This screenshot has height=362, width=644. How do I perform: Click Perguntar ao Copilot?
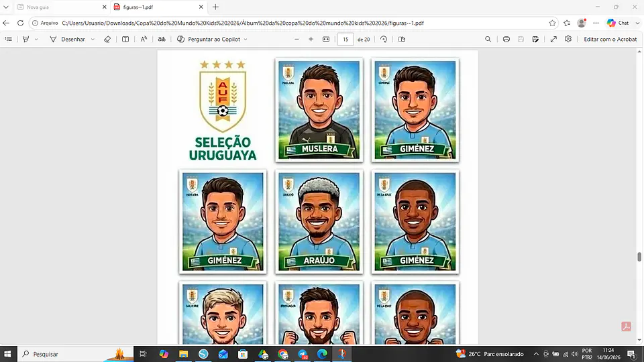pyautogui.click(x=209, y=39)
